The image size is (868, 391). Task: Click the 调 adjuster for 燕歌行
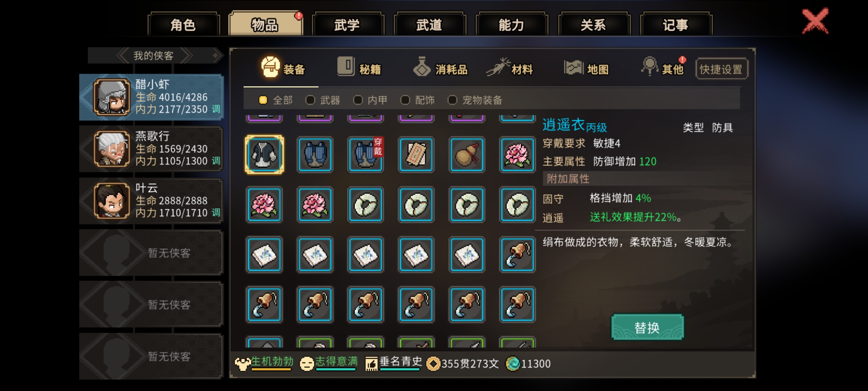216,161
